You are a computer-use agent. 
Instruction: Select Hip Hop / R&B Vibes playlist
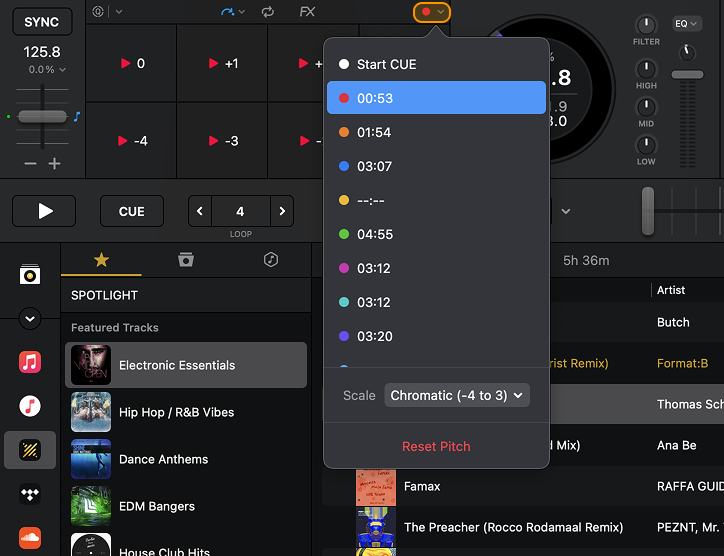(x=186, y=412)
